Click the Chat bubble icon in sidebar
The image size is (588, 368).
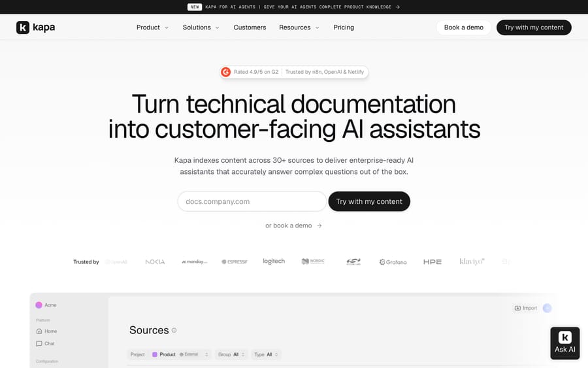pos(39,344)
